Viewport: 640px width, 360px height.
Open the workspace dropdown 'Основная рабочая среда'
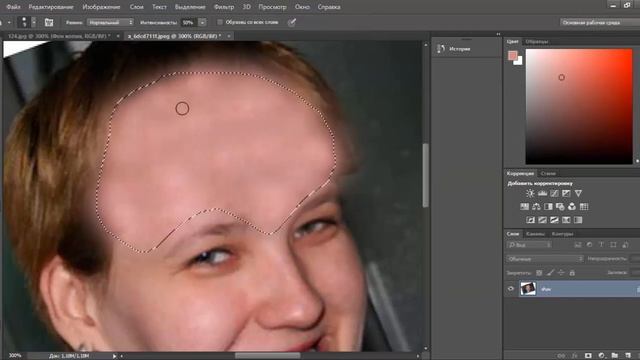[600, 22]
